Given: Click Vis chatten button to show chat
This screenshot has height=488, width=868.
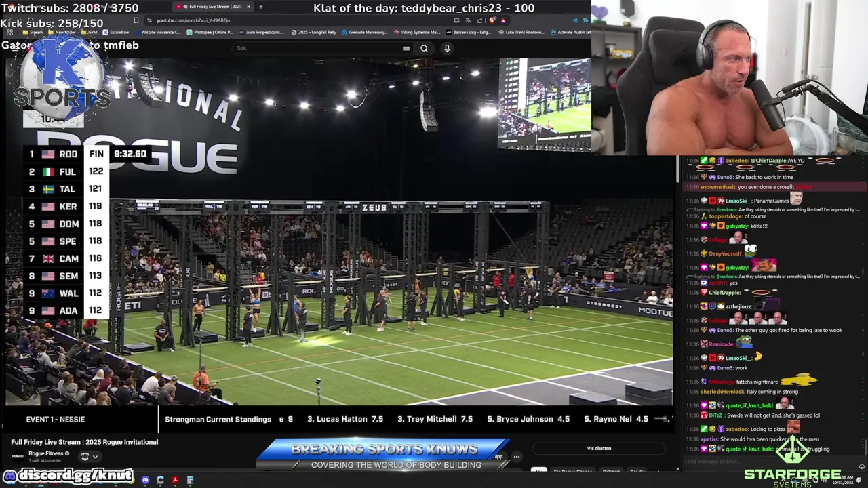Looking at the screenshot, I should point(599,448).
